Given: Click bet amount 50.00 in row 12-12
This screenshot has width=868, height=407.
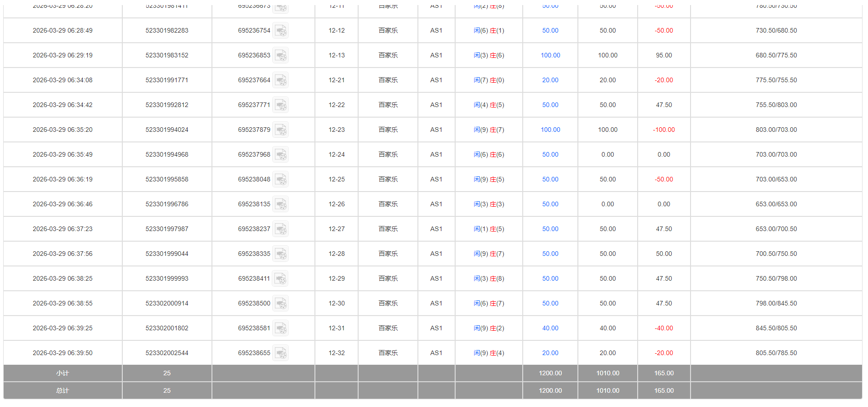Looking at the screenshot, I should click(x=550, y=30).
